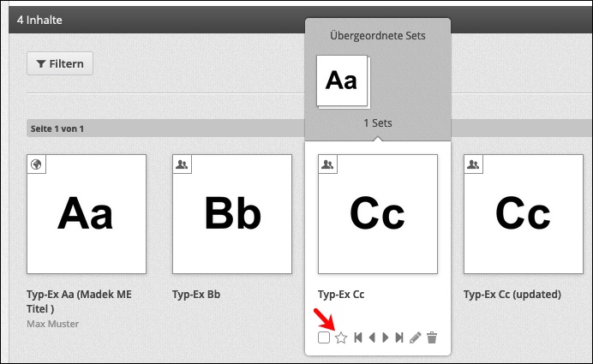Viewport: 593px width, 364px height.
Task: Jump to last position icon
Action: (399, 338)
